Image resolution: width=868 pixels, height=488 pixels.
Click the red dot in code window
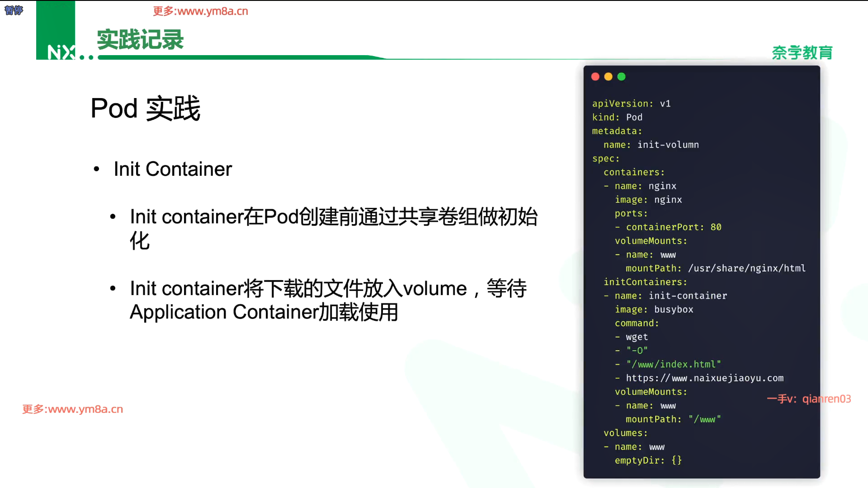point(595,77)
